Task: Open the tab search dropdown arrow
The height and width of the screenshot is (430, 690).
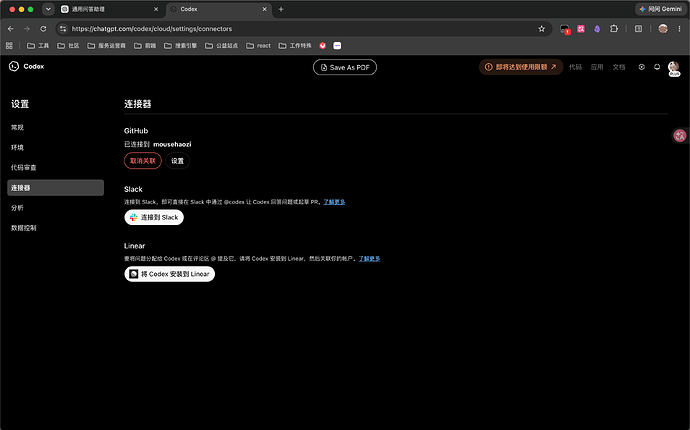Action: (48, 9)
